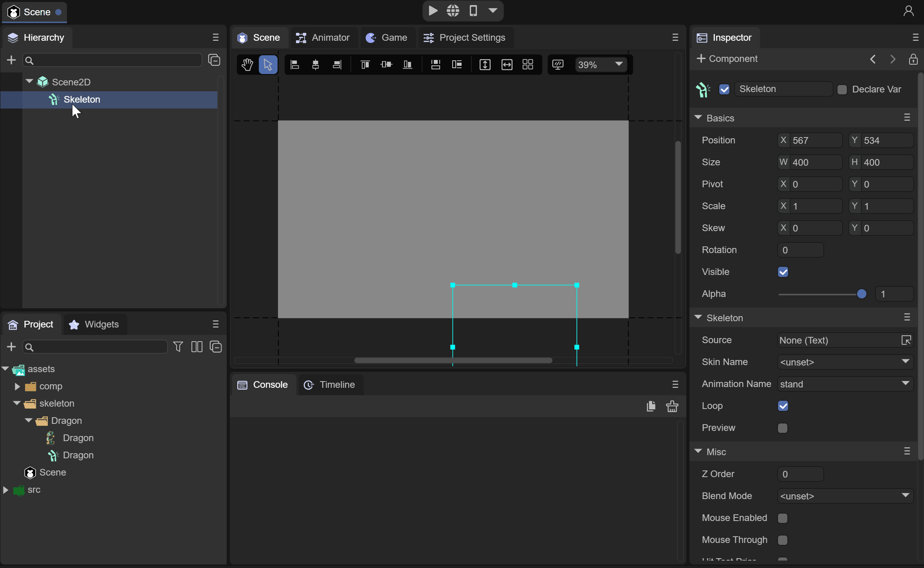This screenshot has height=568, width=924.
Task: Click the match height icon in toolbar
Action: (x=485, y=65)
